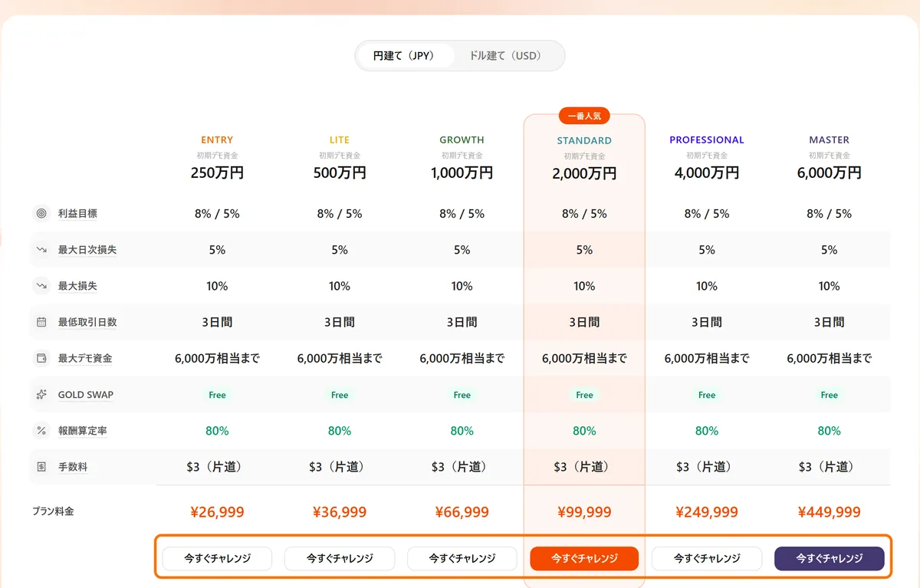920x588 pixels.
Task: Click the Free GOLD SWAP badge under ENTRY
Action: click(217, 395)
